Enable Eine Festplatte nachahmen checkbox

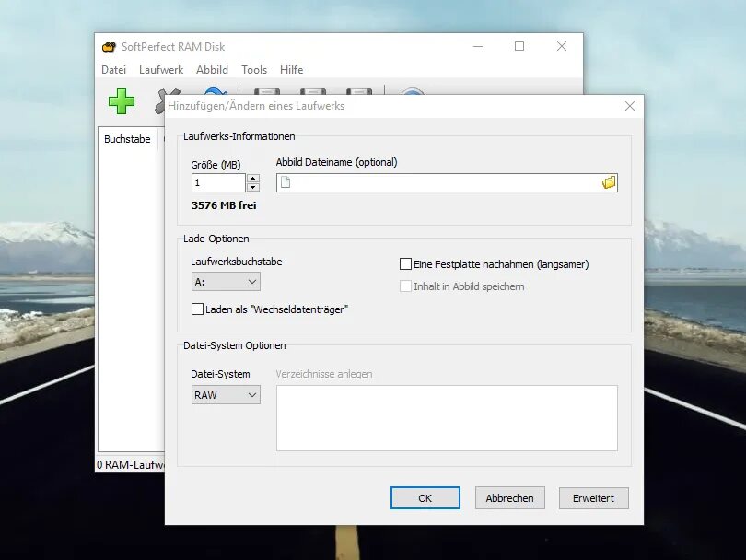405,264
